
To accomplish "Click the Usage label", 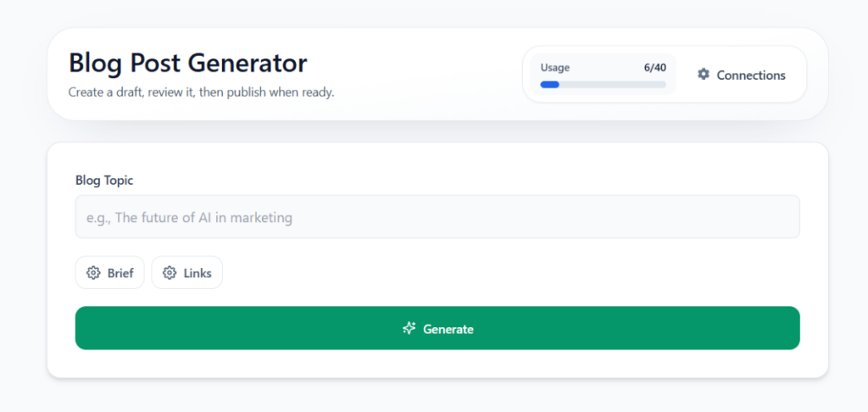I will tap(555, 68).
